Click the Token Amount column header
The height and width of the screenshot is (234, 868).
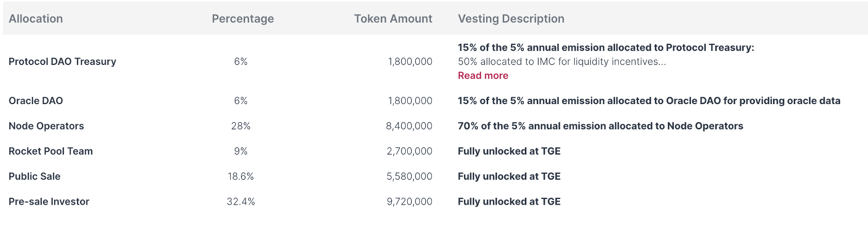[x=393, y=19]
